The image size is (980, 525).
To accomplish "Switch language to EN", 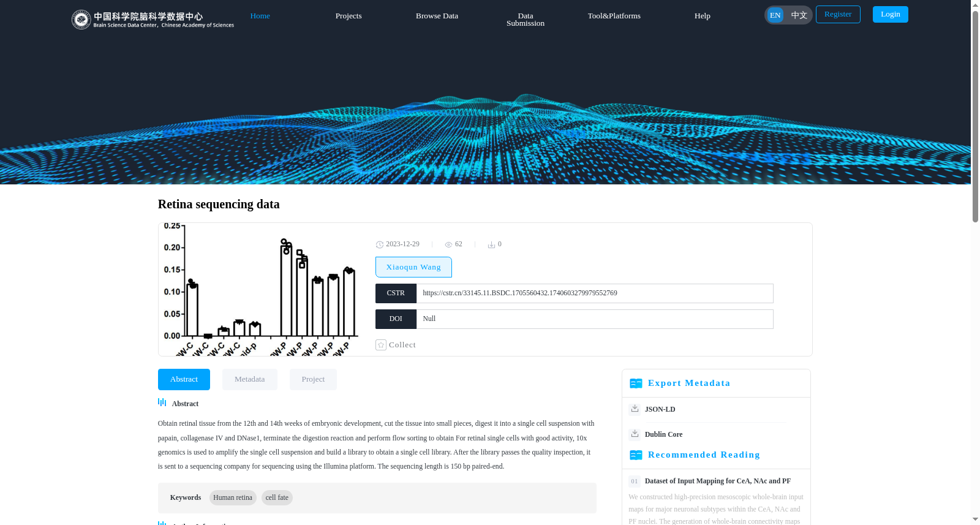I will click(x=775, y=15).
